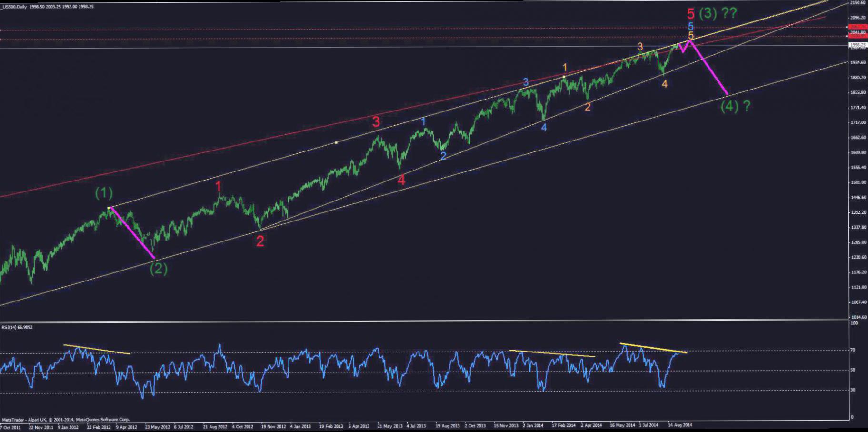Select the red wave 4 label

[401, 180]
